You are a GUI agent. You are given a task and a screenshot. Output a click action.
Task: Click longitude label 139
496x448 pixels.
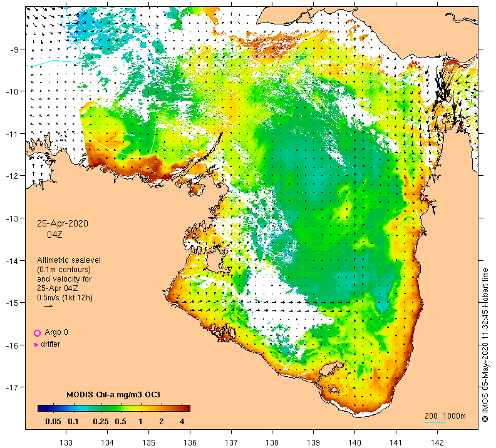[x=314, y=442]
